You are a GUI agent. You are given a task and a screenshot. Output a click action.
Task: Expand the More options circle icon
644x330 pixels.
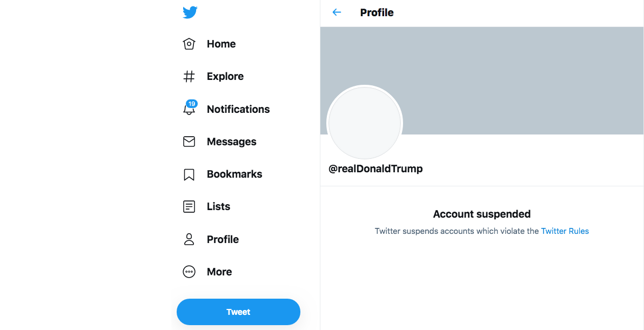point(189,272)
